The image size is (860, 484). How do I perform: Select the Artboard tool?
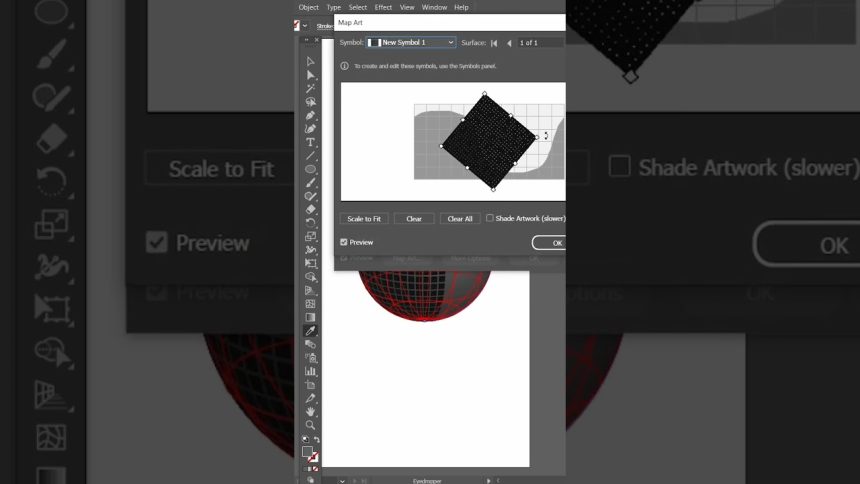(310, 385)
